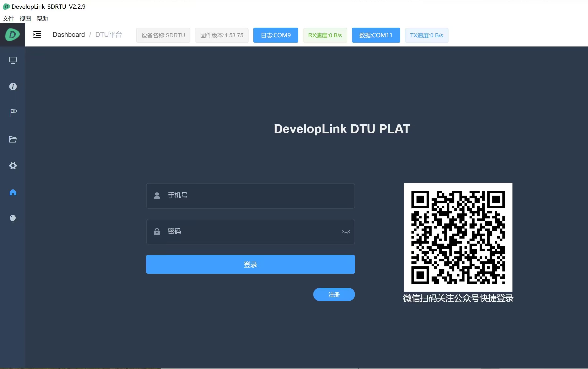
Task: Click the title bar app icon
Action: tap(6, 7)
